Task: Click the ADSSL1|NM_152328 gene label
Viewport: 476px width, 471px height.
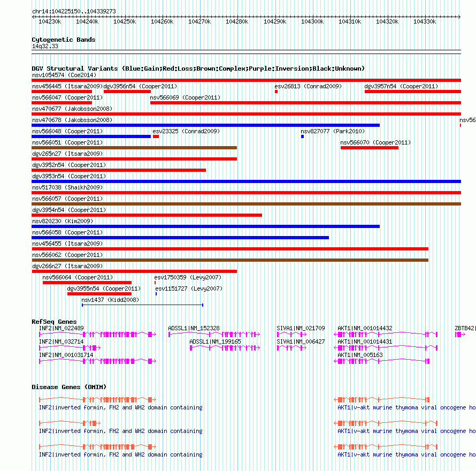Action: coord(194,328)
